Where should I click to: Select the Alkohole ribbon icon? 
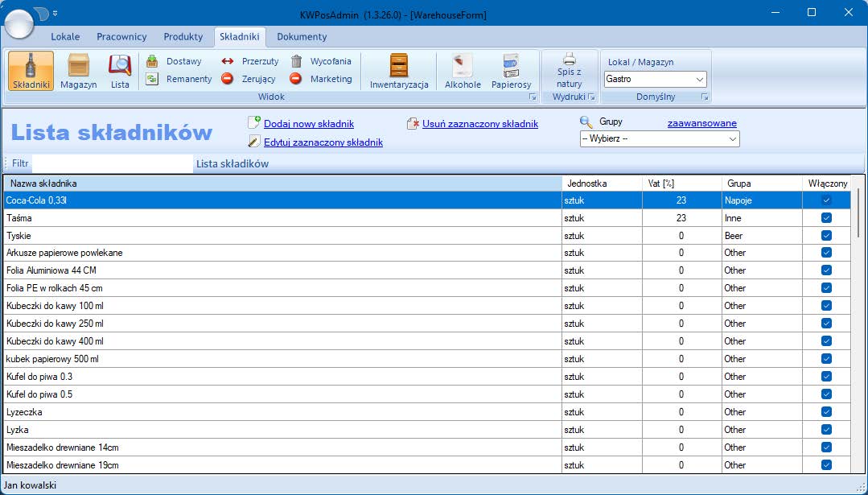(x=463, y=71)
